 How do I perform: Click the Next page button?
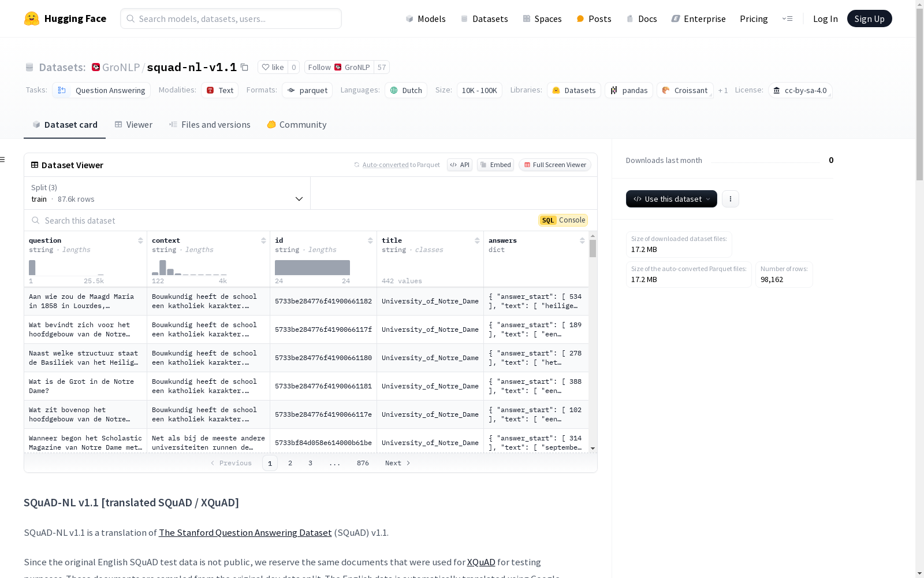coord(397,463)
